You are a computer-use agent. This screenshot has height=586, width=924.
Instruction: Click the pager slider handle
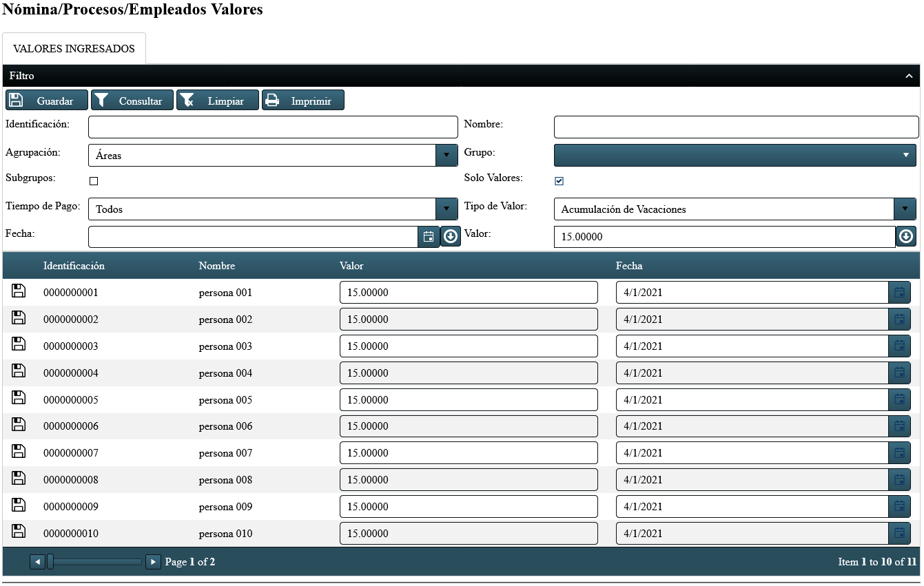coord(50,562)
